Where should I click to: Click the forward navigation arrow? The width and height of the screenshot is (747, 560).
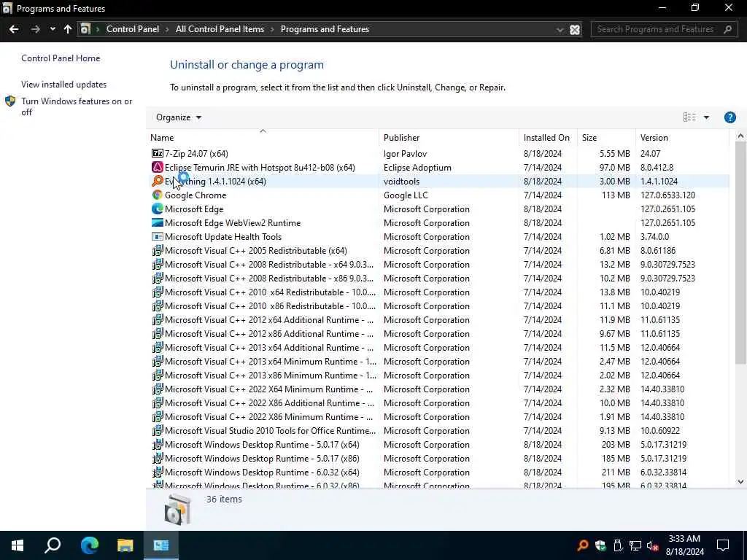pos(35,29)
